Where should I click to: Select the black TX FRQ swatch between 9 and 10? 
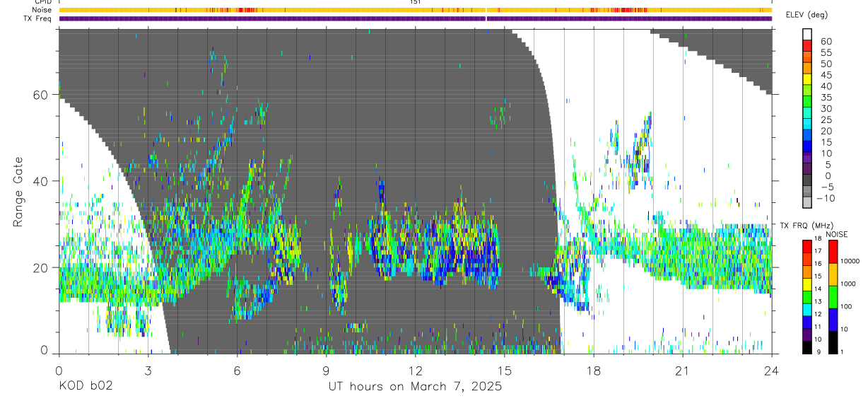click(807, 347)
